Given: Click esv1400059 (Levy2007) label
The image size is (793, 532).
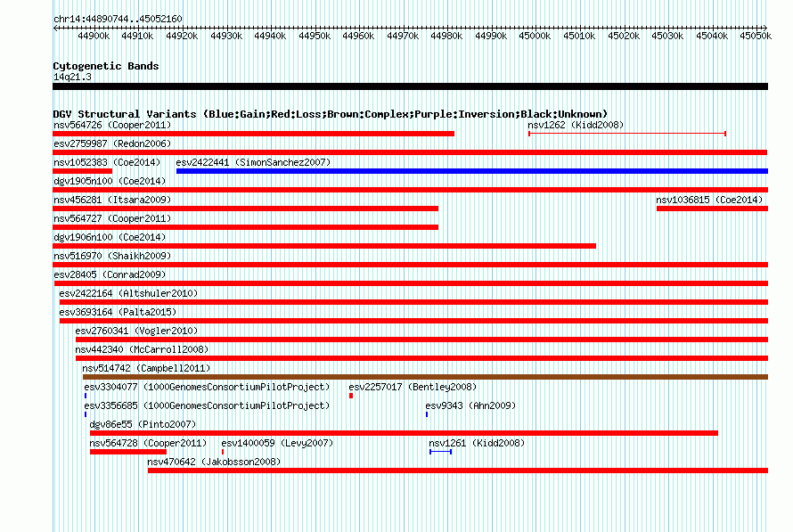Looking at the screenshot, I should click(x=277, y=443).
